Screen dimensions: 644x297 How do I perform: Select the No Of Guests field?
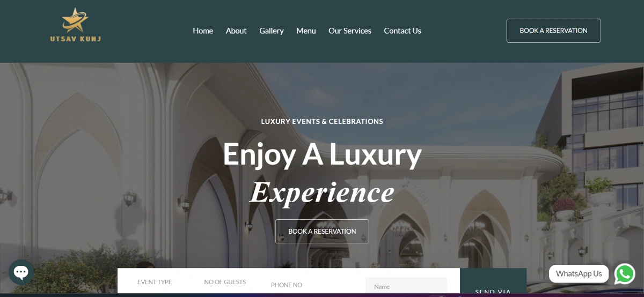pyautogui.click(x=225, y=282)
